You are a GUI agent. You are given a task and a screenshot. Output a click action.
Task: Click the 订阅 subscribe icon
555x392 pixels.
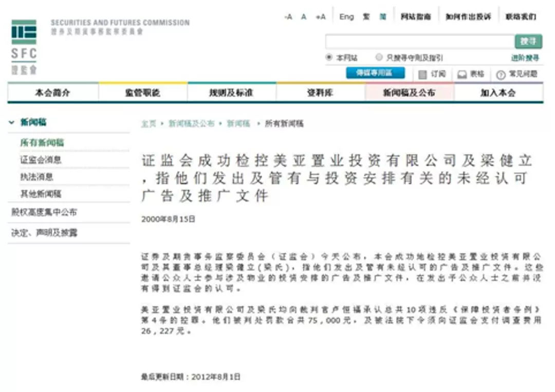(x=422, y=74)
